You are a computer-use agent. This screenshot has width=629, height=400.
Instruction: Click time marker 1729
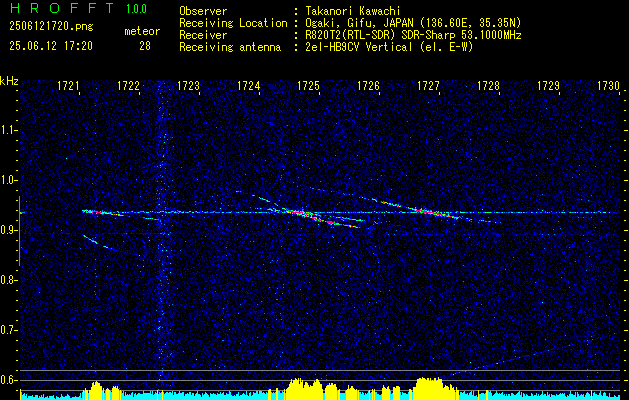(548, 85)
